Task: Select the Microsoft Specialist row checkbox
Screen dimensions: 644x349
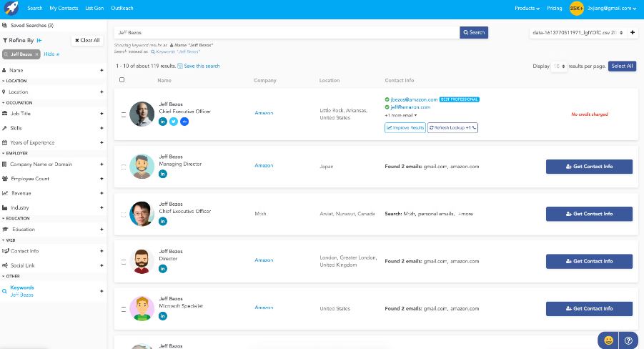Action: pyautogui.click(x=123, y=309)
